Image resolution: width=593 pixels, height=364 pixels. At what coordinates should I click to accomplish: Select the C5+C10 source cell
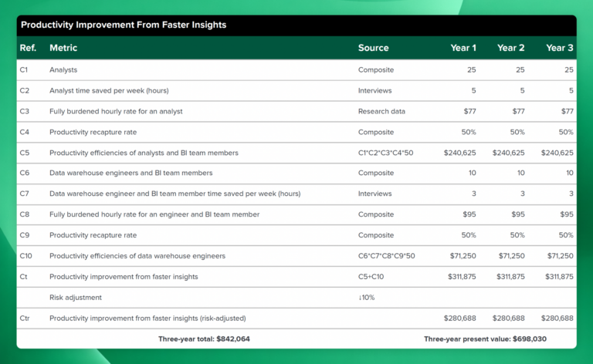pos(371,277)
